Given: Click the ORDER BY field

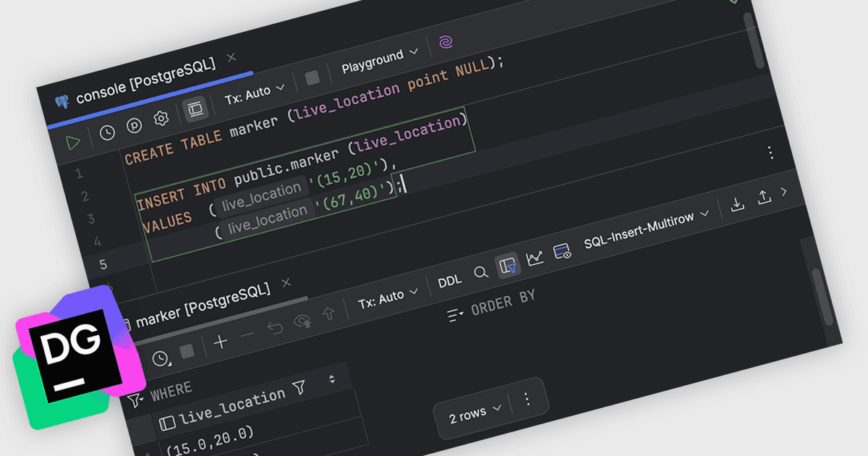Looking at the screenshot, I should [503, 303].
